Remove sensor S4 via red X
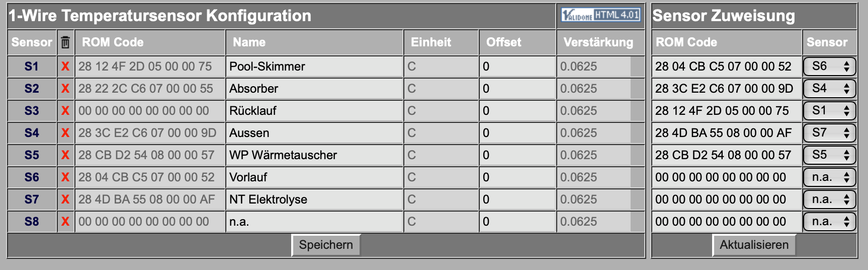Image resolution: width=868 pixels, height=270 pixels. [x=65, y=133]
